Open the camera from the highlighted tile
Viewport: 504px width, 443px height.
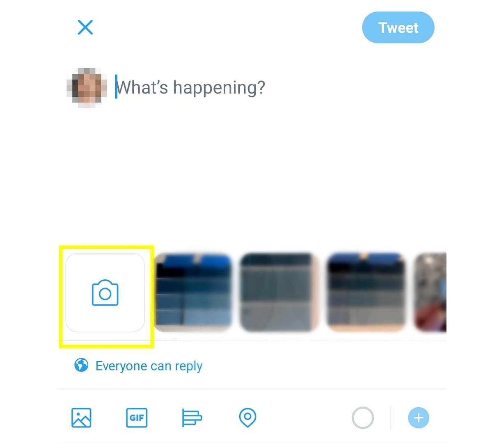(105, 292)
